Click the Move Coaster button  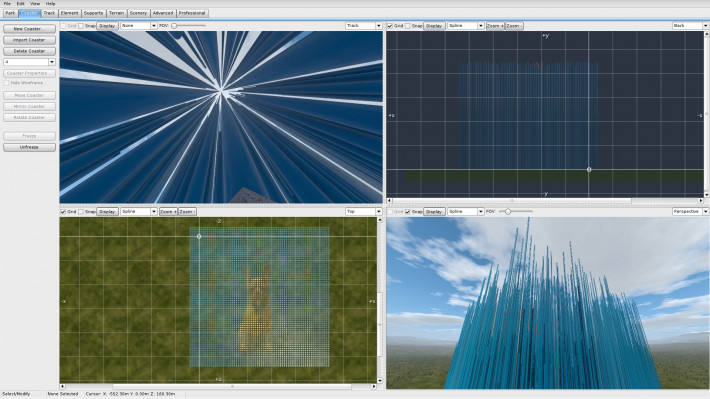29,96
